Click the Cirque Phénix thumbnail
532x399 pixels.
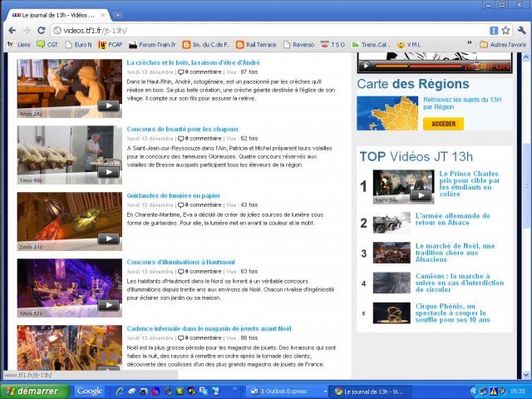coord(392,313)
